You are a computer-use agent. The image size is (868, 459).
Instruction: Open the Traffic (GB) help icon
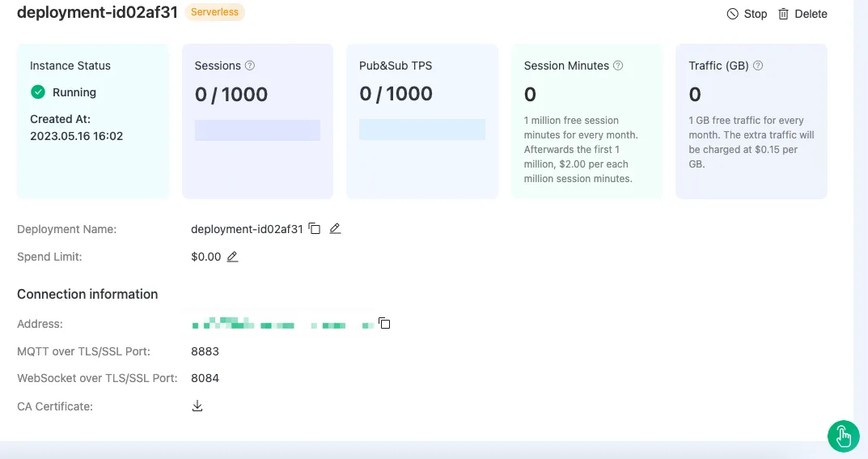pos(758,66)
